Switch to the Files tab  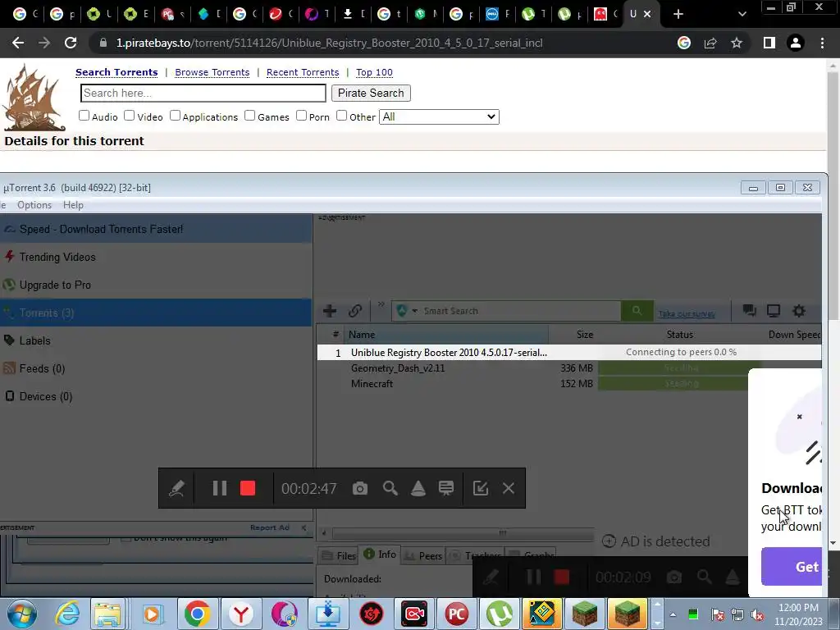pos(338,555)
